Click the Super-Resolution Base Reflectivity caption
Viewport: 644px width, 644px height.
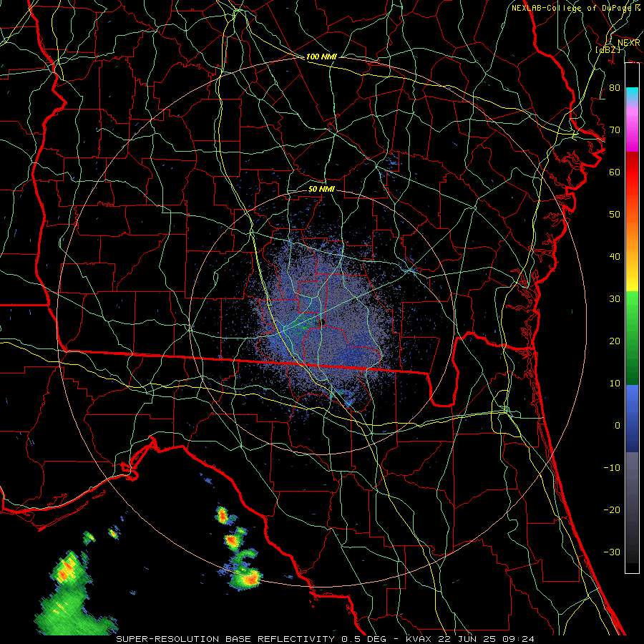326,639
